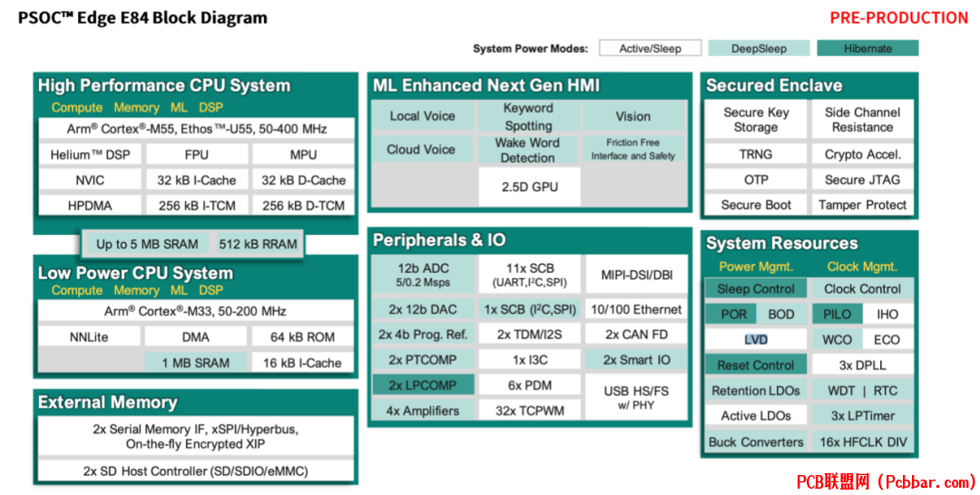The image size is (980, 495).
Task: Click the 256 kB I-TCM block
Action: pyautogui.click(x=196, y=206)
